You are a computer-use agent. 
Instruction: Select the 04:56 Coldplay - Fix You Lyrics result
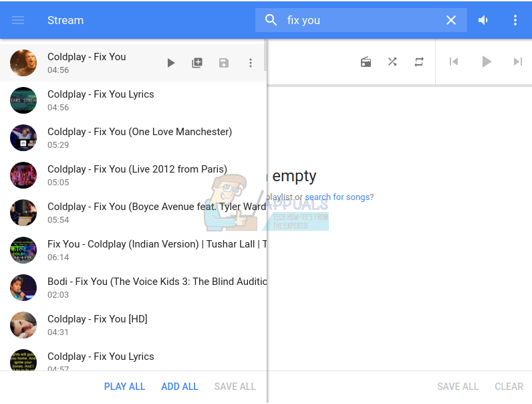(x=134, y=100)
